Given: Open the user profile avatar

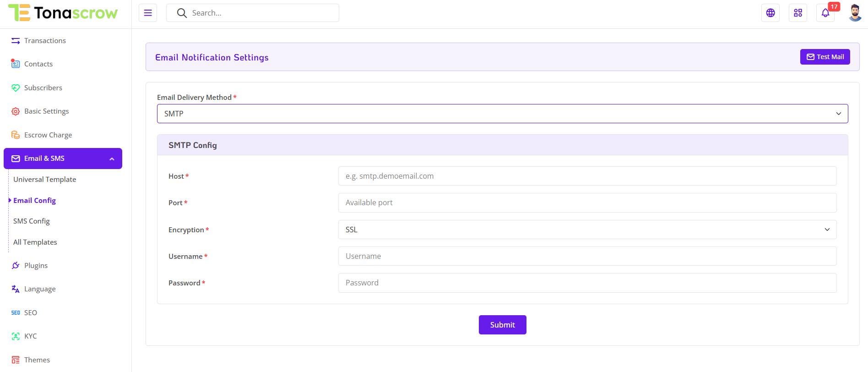Looking at the screenshot, I should pos(855,13).
